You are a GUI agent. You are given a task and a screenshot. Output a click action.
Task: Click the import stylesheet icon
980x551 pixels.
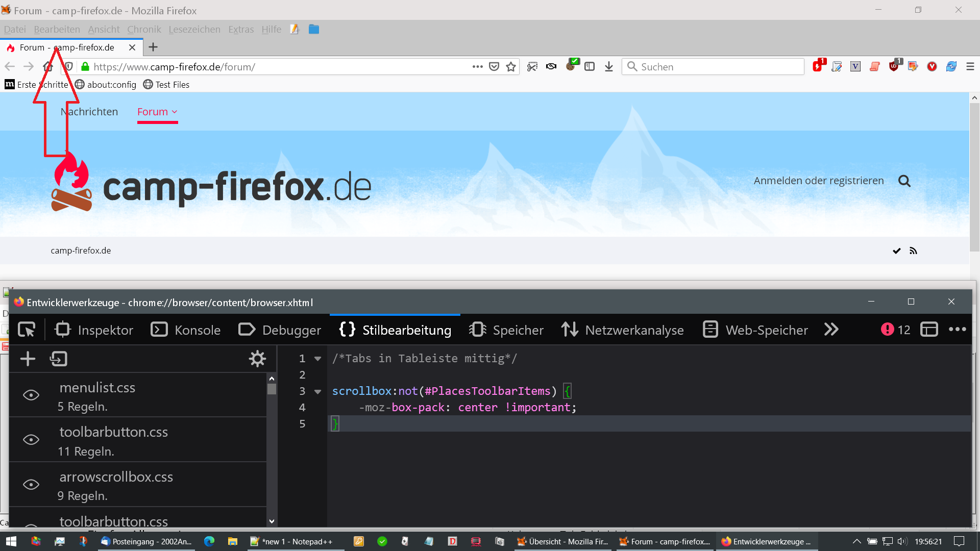pos(59,359)
